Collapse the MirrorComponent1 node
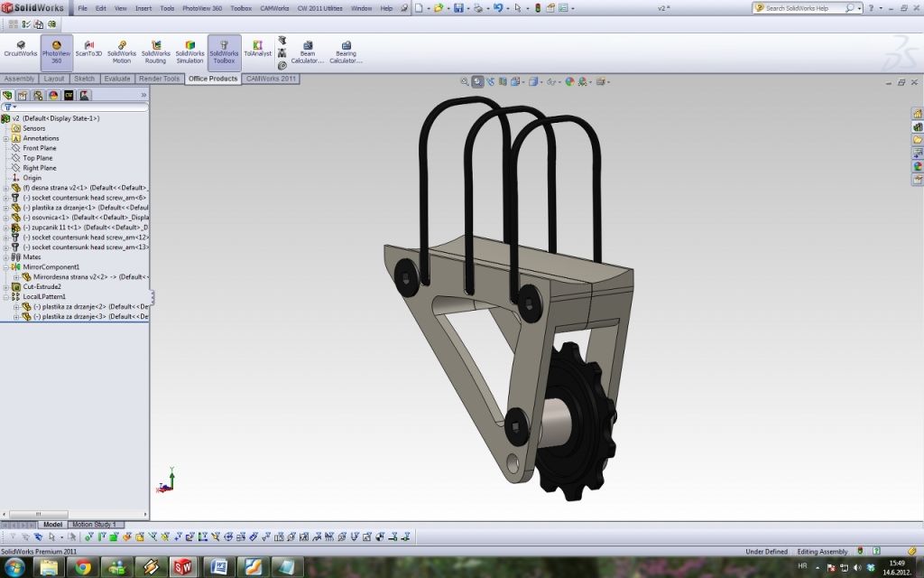The width and height of the screenshot is (924, 578). 6,267
